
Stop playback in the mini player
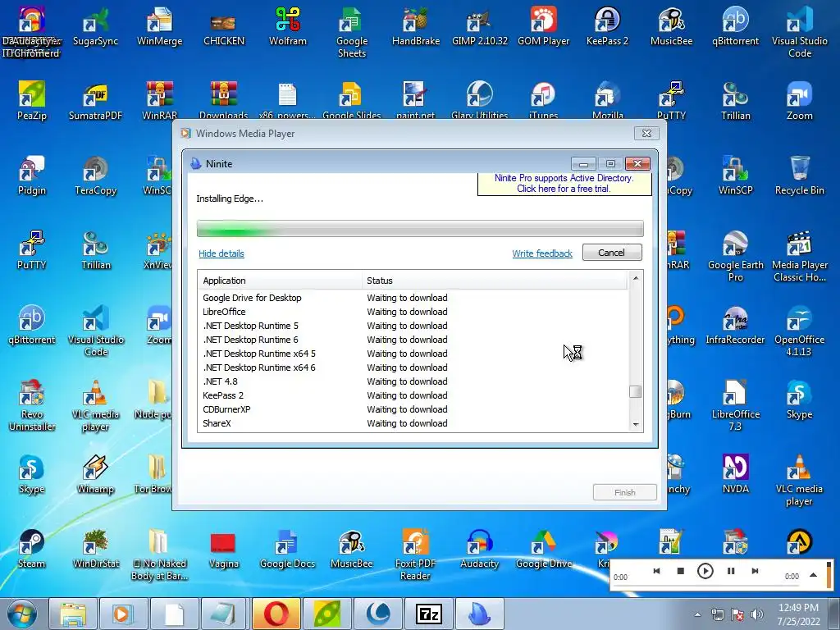(680, 571)
